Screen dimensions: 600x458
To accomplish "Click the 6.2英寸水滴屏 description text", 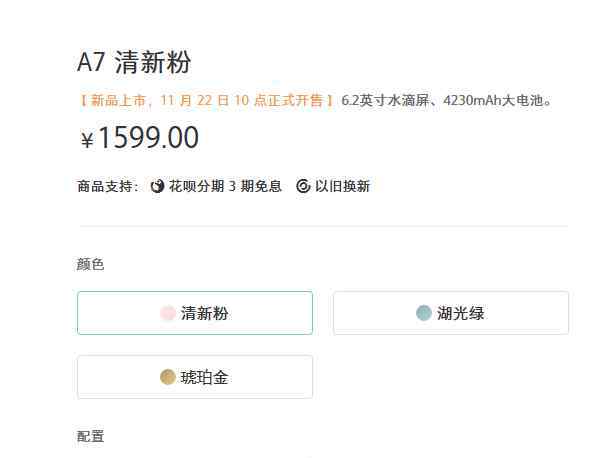I will (385, 100).
